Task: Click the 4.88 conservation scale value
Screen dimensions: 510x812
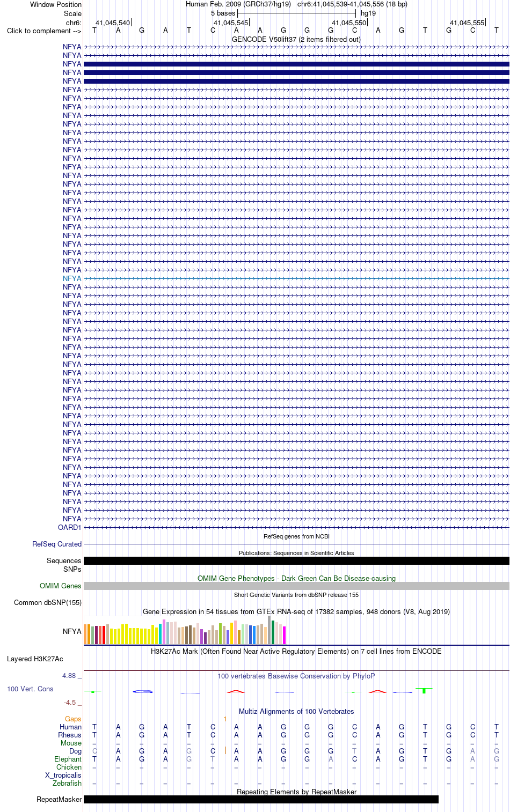Action: [69, 675]
